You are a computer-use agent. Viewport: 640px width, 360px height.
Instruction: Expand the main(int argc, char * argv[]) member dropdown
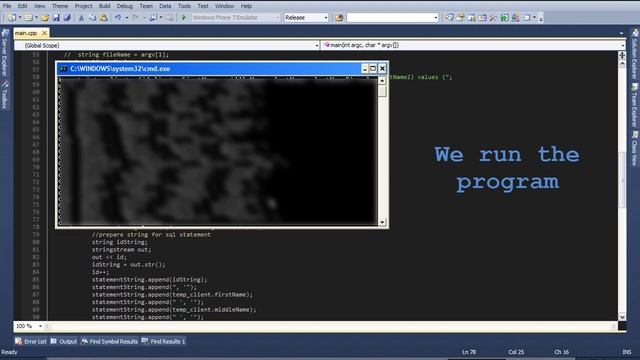click(622, 45)
